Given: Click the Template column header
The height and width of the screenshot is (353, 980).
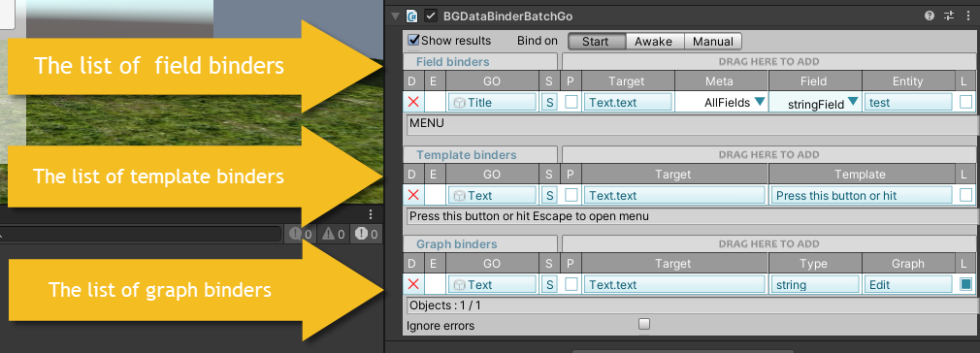Looking at the screenshot, I should pos(862,175).
